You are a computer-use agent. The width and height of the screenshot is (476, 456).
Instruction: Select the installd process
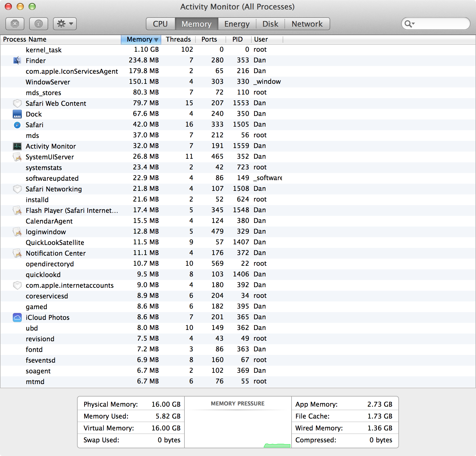[x=238, y=200]
